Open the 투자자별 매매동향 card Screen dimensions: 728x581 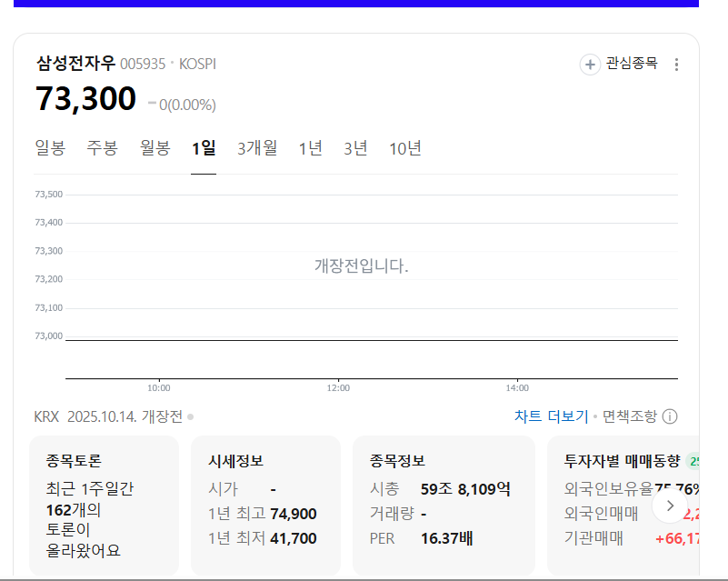(x=623, y=506)
